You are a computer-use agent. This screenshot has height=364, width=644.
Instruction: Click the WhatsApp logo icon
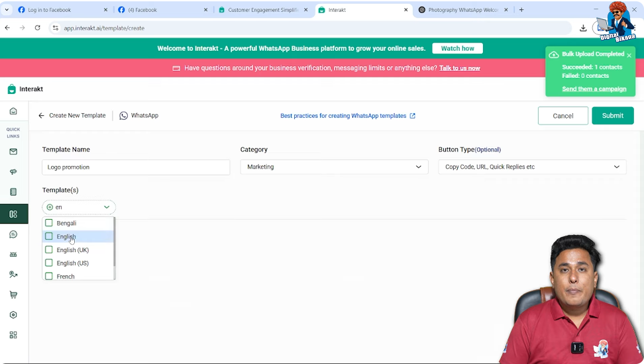pyautogui.click(x=123, y=116)
